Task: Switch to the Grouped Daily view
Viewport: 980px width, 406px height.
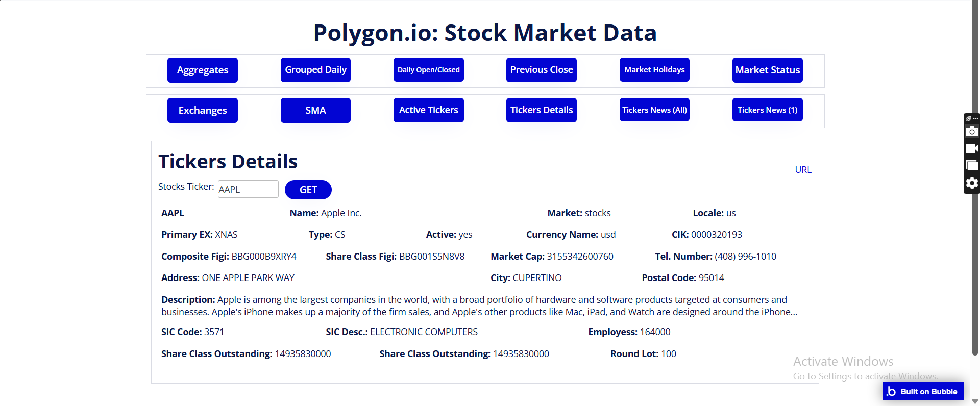Action: (x=315, y=70)
